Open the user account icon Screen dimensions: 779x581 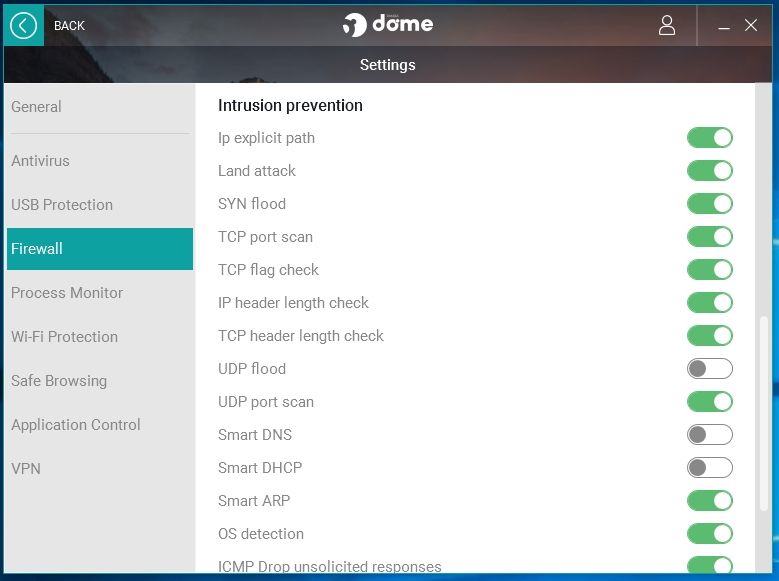point(667,26)
